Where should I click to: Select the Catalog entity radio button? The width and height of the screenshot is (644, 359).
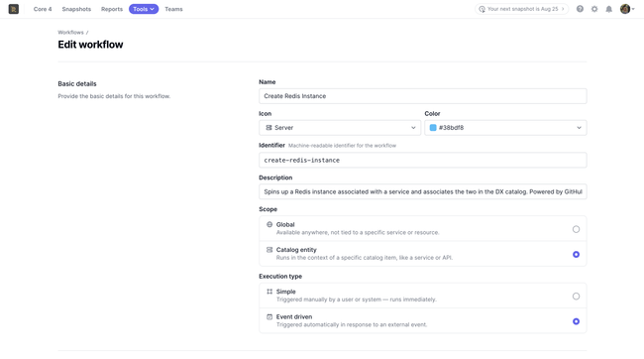tap(576, 255)
